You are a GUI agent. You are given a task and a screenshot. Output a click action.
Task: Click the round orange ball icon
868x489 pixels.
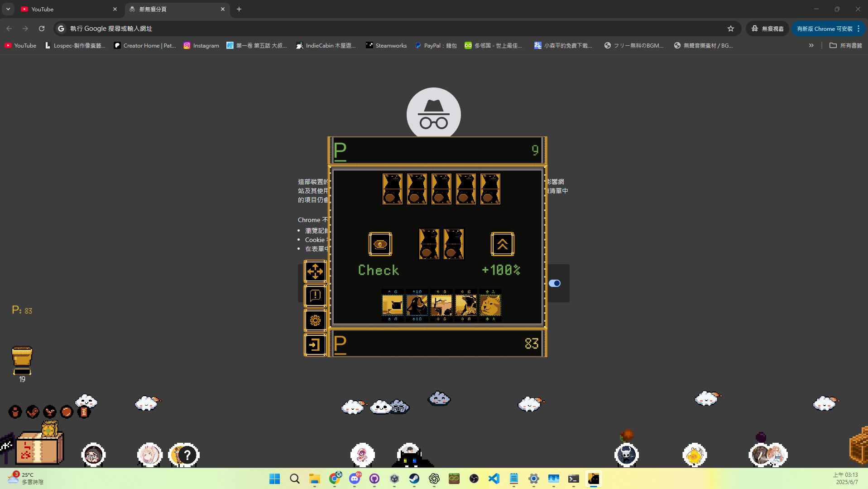coord(67,412)
